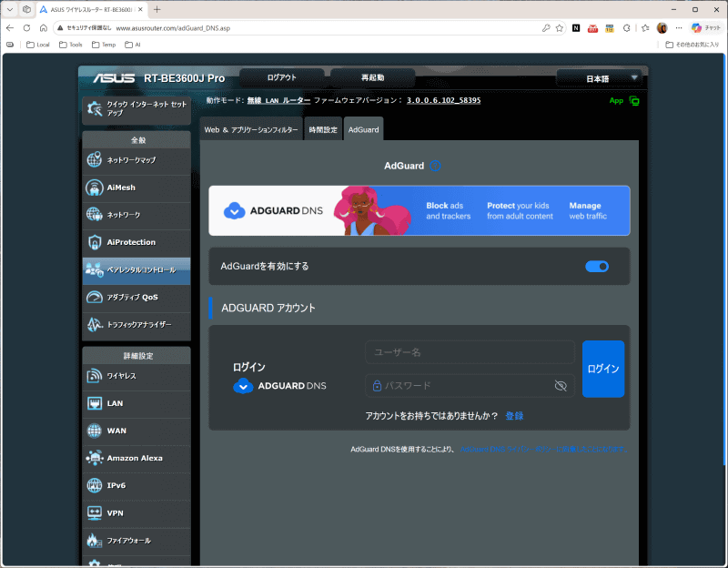728x568 pixels.
Task: Open the Network Map globe icon
Action: (95, 160)
